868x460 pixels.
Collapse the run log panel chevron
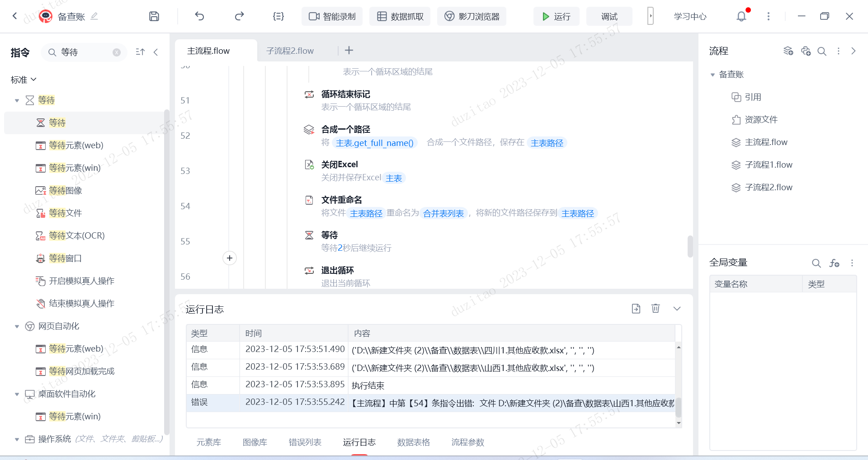(677, 308)
